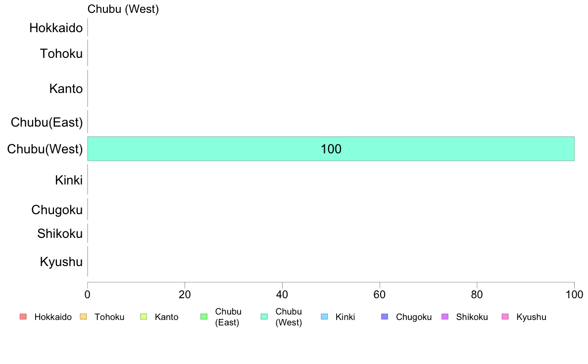Screen dimensions: 588x364
Task: Click the Chugoku legend color swatch
Action: [385, 317]
